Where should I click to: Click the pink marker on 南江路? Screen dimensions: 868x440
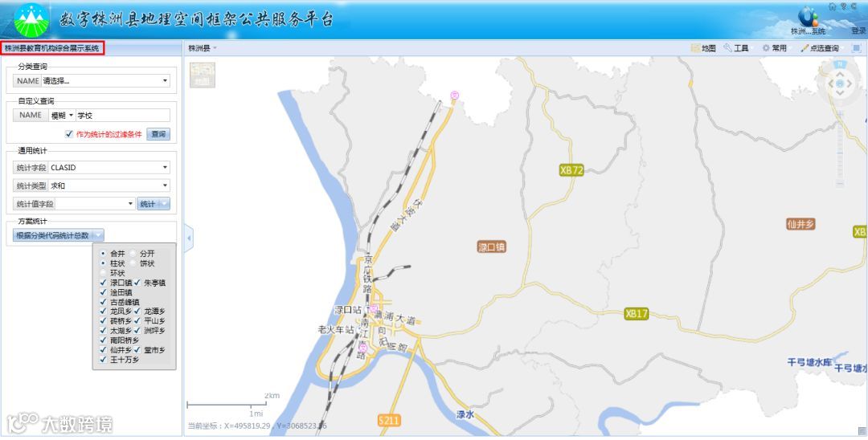coord(362,347)
